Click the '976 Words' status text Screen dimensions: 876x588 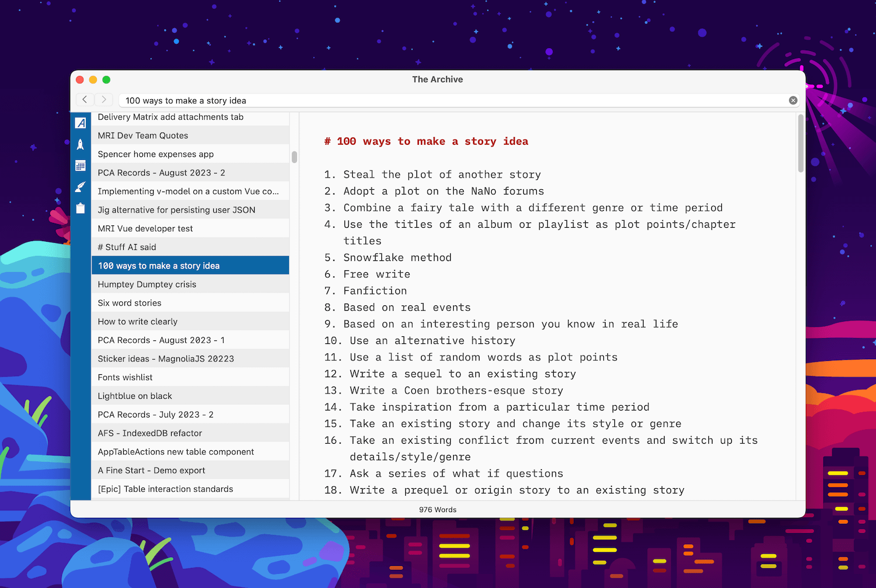(x=437, y=509)
